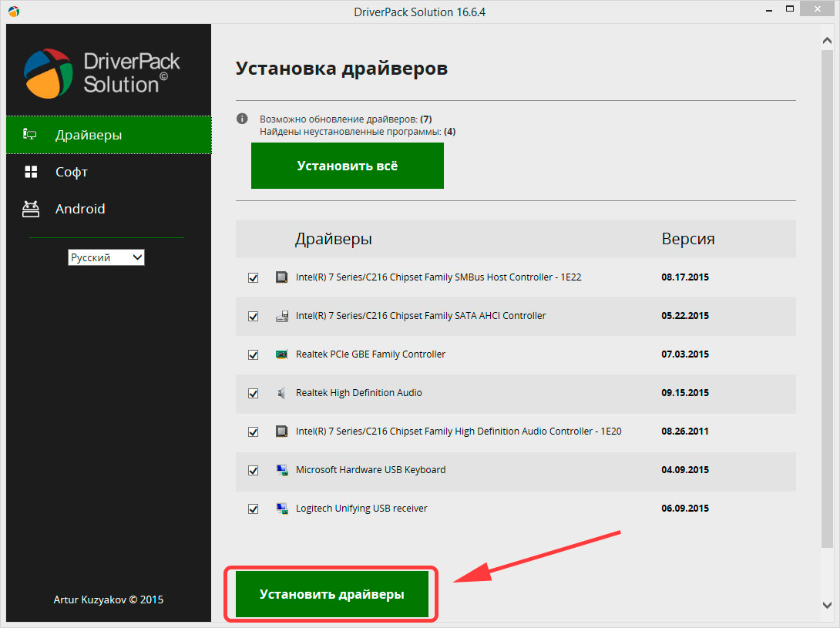Click version 08.17.2015

point(684,277)
